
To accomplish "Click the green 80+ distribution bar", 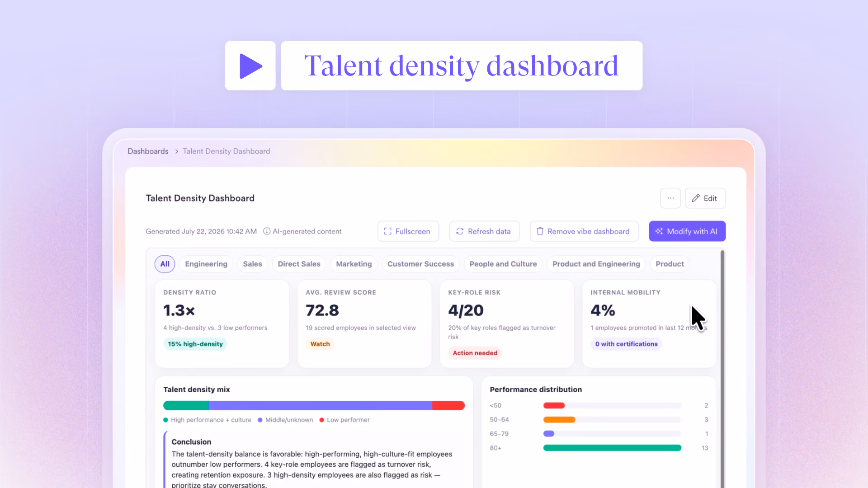I will [x=612, y=448].
